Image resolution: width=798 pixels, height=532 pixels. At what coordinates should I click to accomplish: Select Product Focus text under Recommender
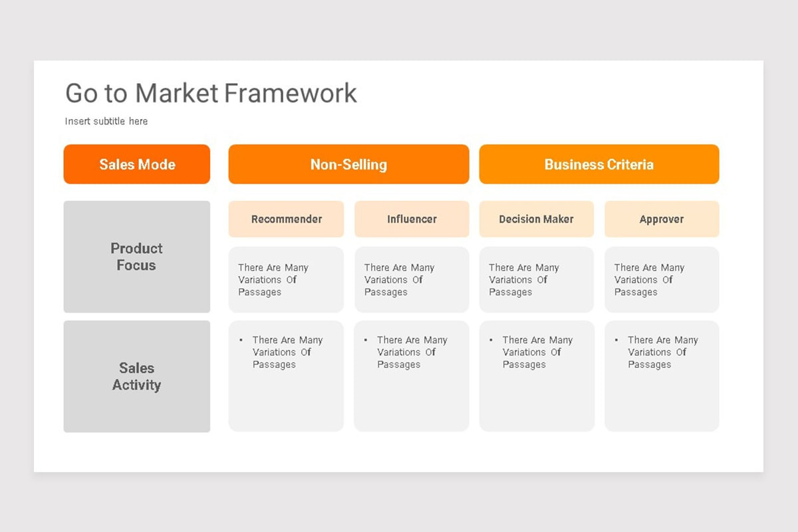(x=273, y=280)
